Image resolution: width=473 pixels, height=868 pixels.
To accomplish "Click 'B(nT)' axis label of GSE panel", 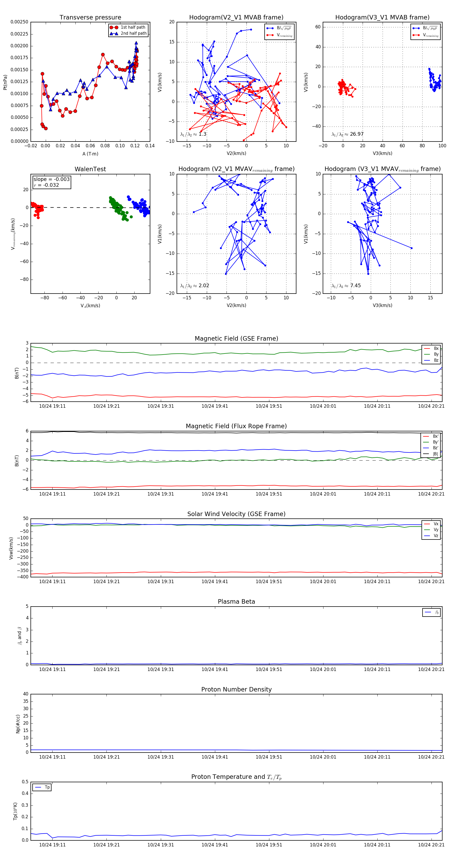I will [x=17, y=373].
